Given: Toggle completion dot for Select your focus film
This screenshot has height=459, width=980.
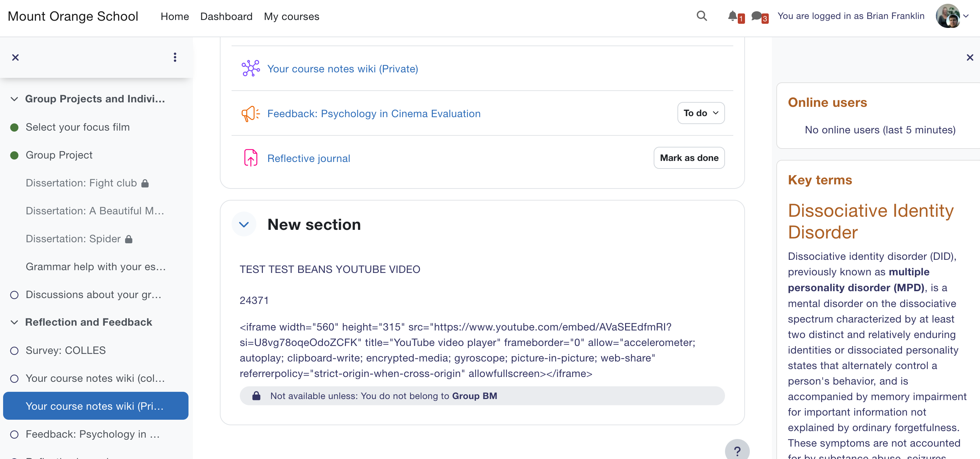Looking at the screenshot, I should (x=14, y=127).
